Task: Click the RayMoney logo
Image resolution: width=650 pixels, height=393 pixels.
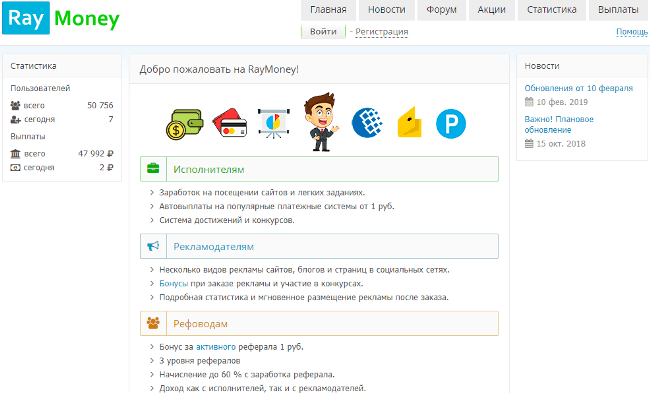Action: coord(61,18)
